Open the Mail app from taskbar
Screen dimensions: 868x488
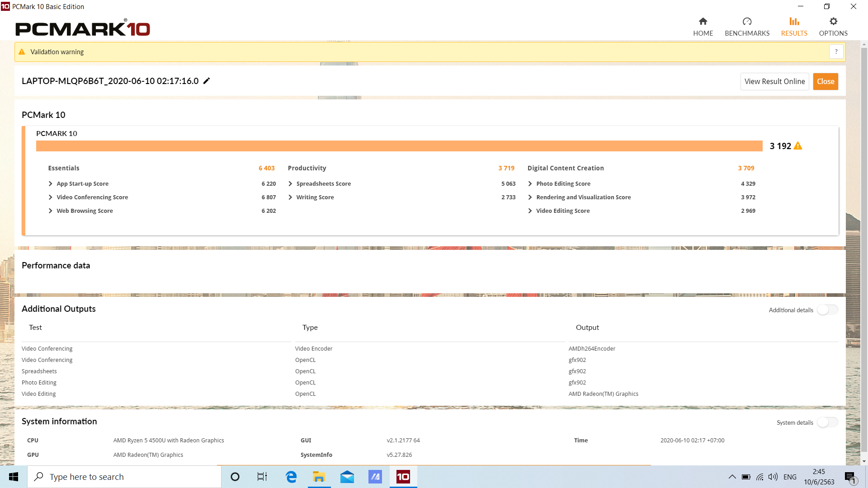click(x=347, y=477)
